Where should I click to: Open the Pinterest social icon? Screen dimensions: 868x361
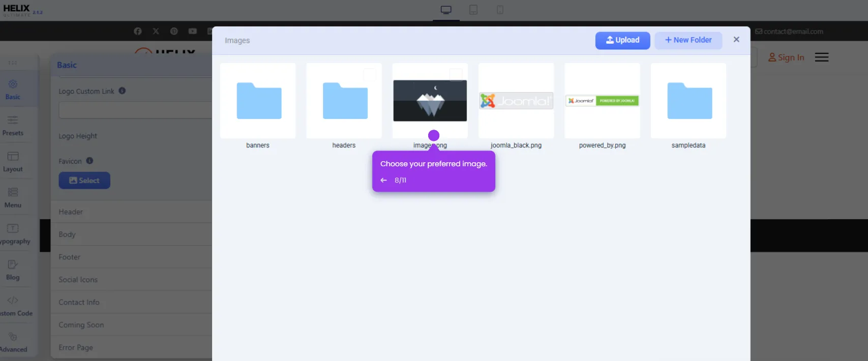[174, 32]
